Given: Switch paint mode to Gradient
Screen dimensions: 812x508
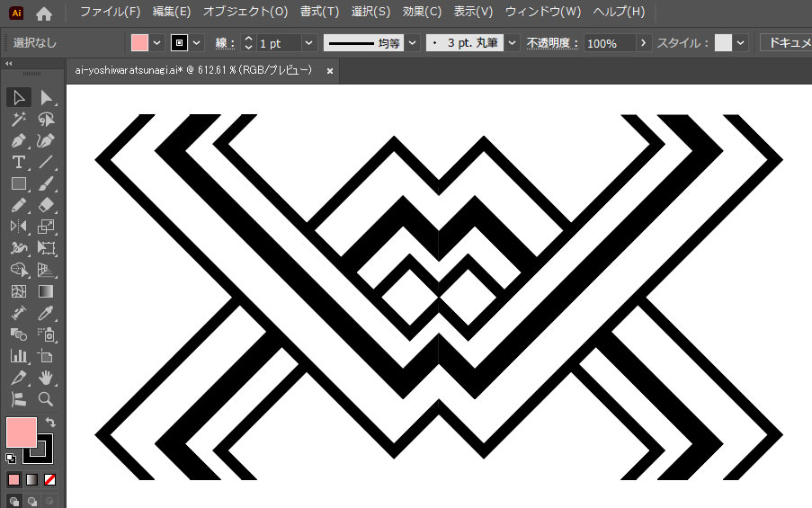Looking at the screenshot, I should 31,479.
